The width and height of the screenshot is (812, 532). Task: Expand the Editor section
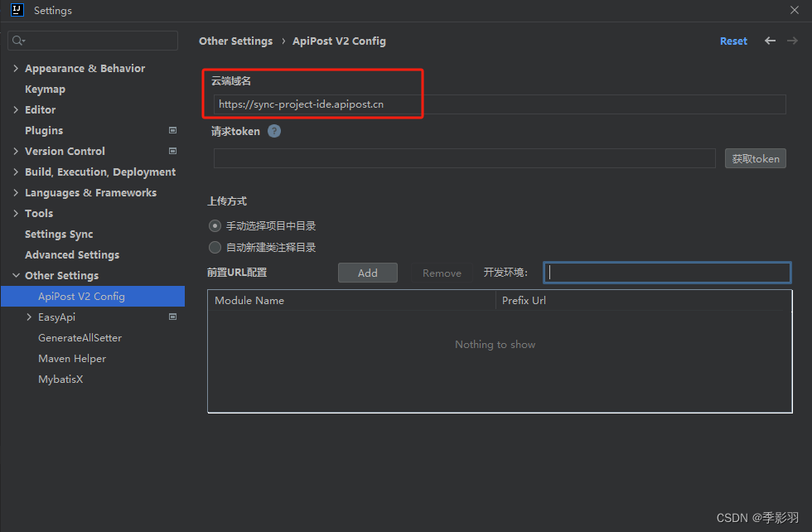16,110
